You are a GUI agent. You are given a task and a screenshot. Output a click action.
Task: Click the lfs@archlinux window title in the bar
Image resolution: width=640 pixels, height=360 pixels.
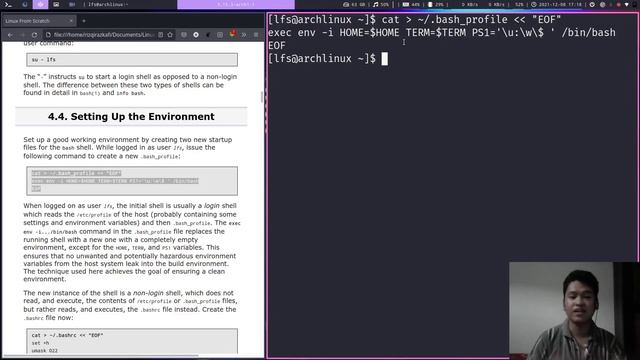point(108,4)
